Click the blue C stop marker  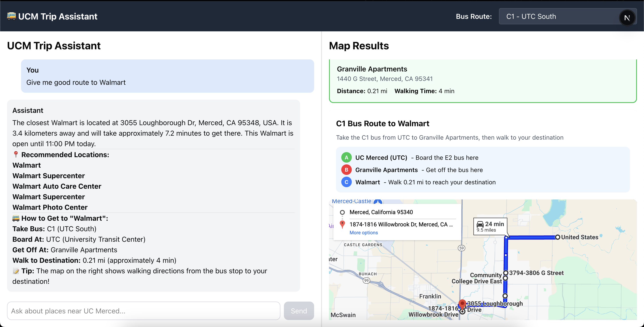point(346,182)
